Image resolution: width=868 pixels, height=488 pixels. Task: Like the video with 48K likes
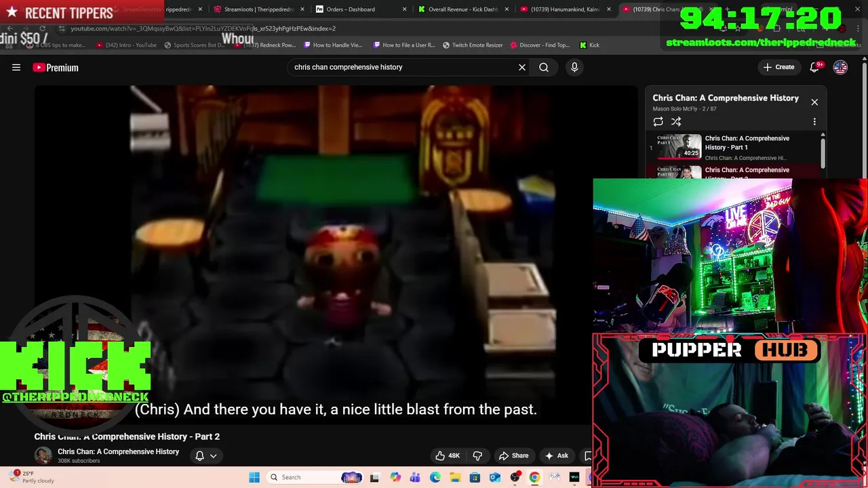[448, 455]
